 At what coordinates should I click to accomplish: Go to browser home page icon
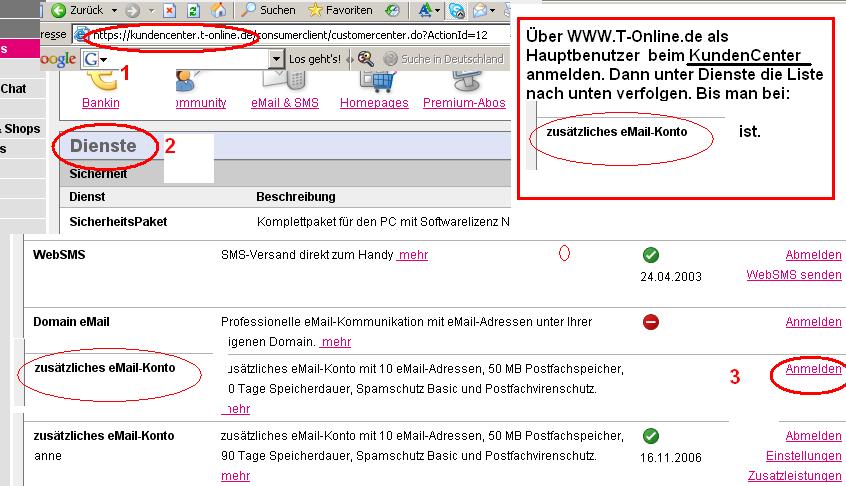(x=216, y=10)
